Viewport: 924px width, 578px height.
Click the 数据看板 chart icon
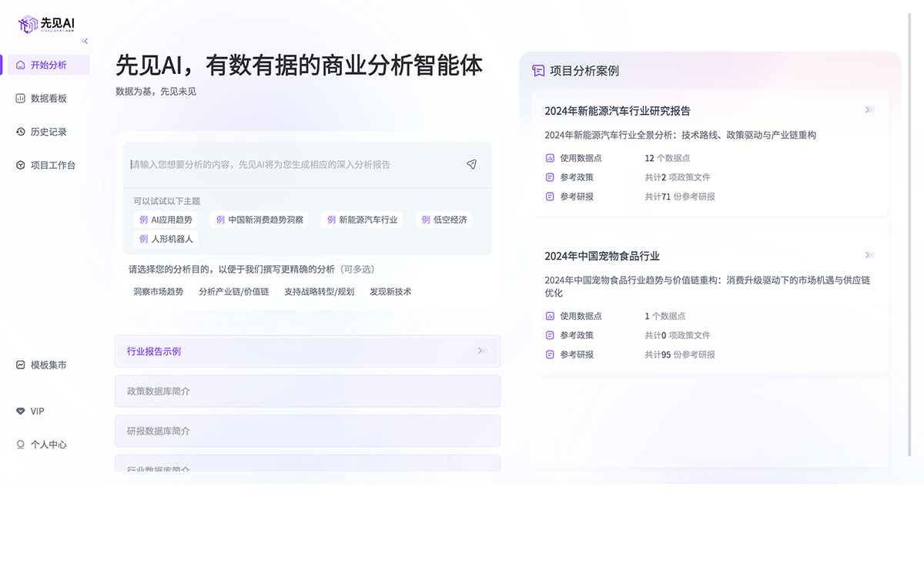[x=21, y=99]
